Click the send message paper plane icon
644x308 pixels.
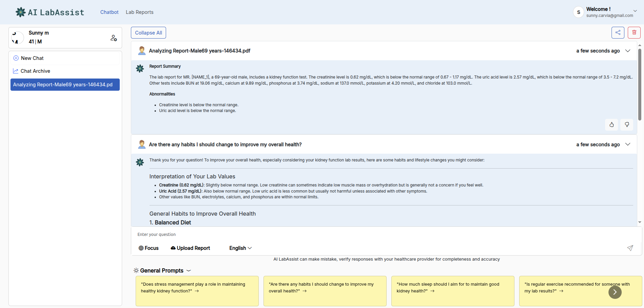click(630, 248)
